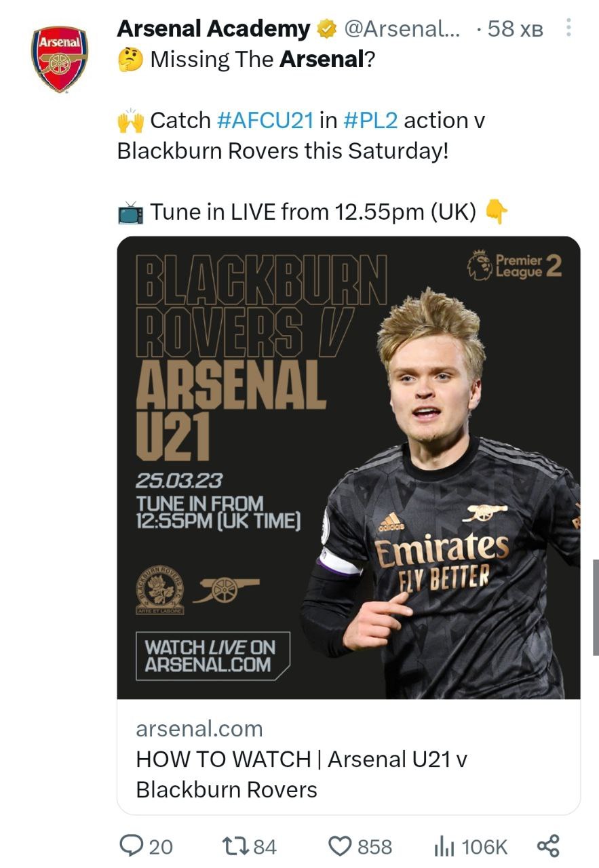The width and height of the screenshot is (599, 868).
Task: Tap the share icon
Action: (x=547, y=846)
